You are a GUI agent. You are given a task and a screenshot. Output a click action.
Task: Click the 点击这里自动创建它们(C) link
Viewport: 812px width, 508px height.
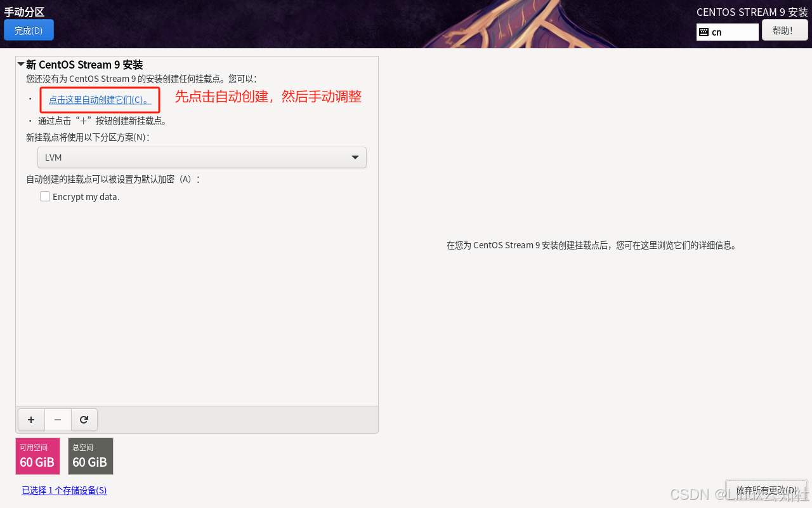pyautogui.click(x=100, y=99)
